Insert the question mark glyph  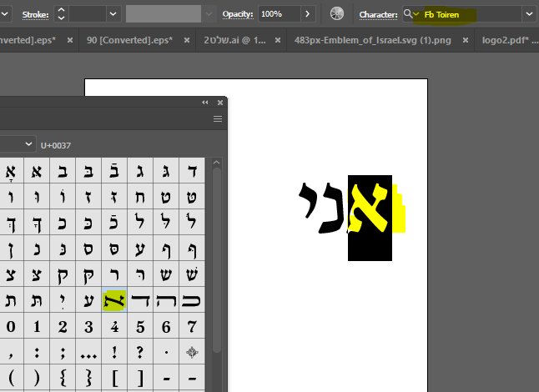point(140,352)
